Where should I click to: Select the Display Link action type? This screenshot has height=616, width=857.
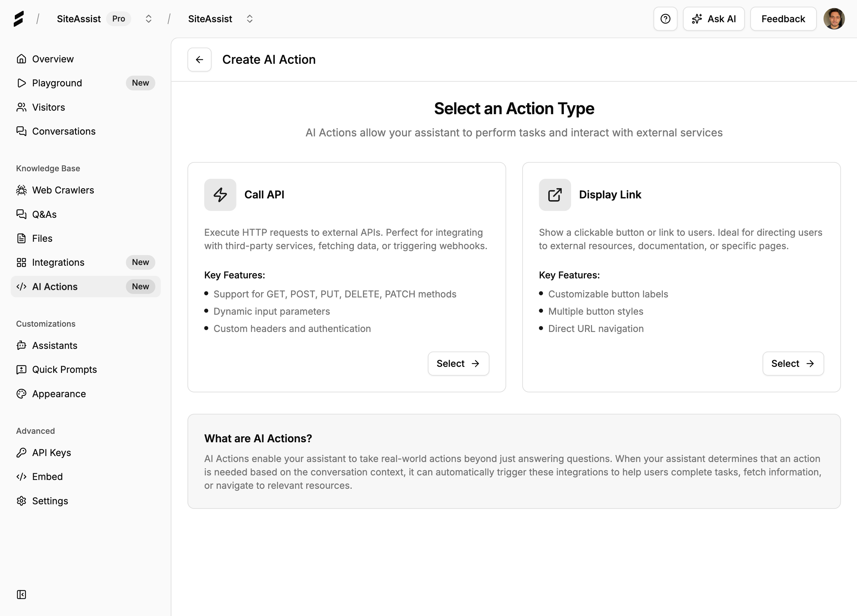(793, 364)
